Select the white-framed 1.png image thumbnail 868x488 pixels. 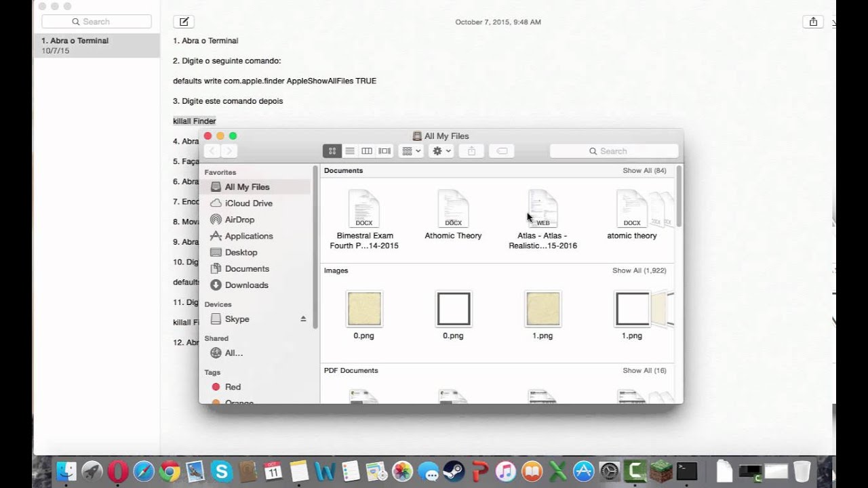coord(632,309)
